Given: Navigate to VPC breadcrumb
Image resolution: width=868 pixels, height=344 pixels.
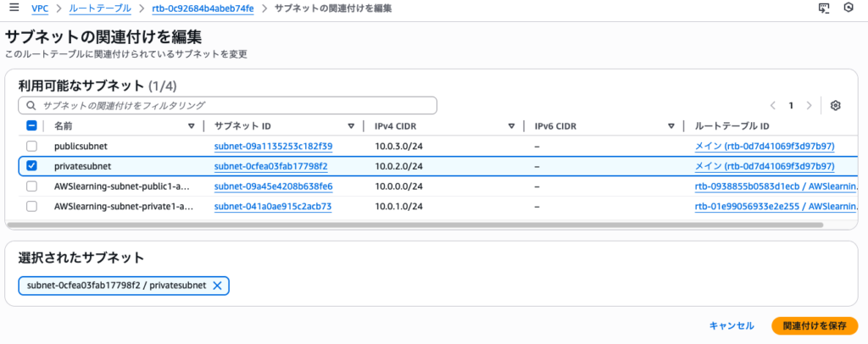Looking at the screenshot, I should 39,8.
